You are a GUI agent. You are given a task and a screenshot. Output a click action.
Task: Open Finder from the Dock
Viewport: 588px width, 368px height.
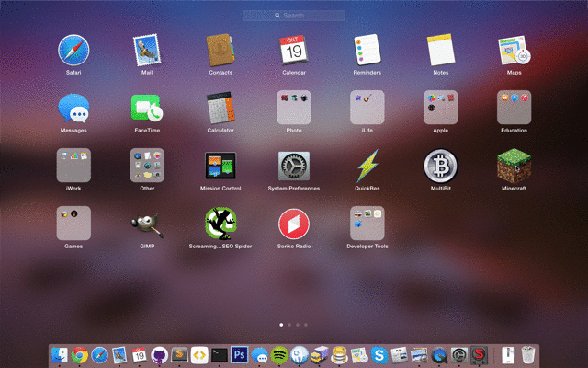pyautogui.click(x=59, y=355)
